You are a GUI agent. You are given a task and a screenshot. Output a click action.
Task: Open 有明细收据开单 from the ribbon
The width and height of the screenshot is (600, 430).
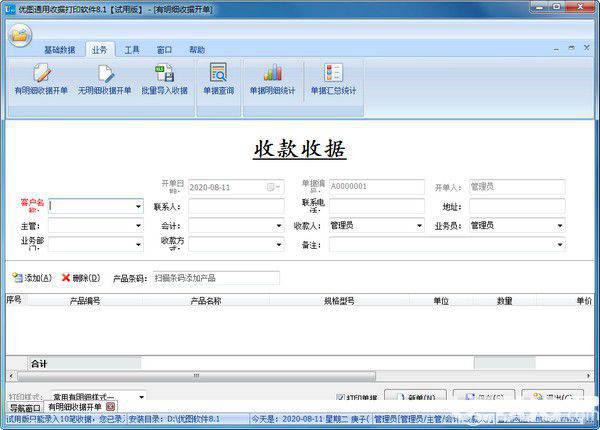click(x=41, y=80)
